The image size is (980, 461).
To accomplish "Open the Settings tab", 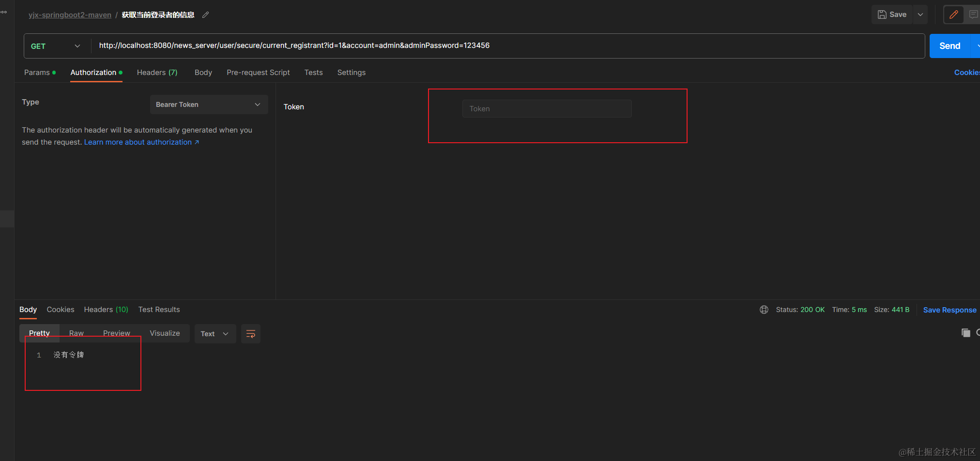I will coord(352,73).
